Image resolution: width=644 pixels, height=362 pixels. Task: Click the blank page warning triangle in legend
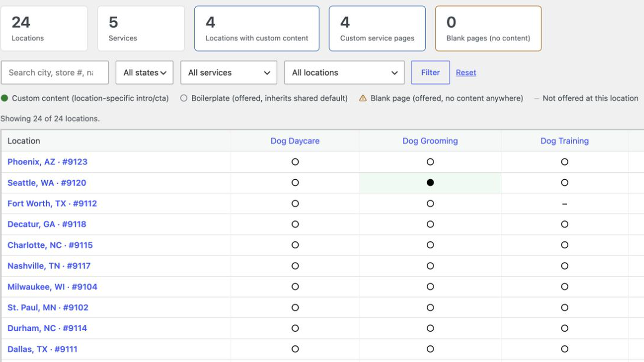363,98
